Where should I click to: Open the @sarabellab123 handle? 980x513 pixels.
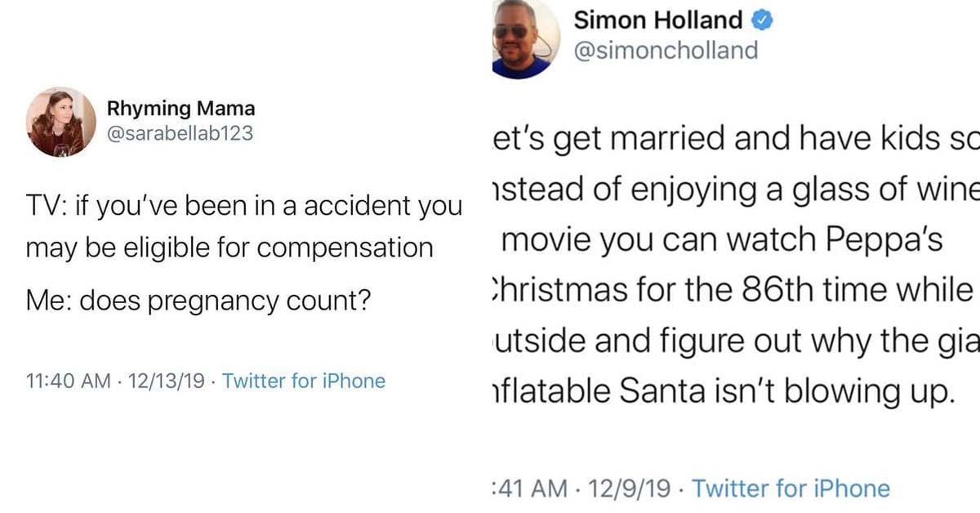(x=180, y=132)
